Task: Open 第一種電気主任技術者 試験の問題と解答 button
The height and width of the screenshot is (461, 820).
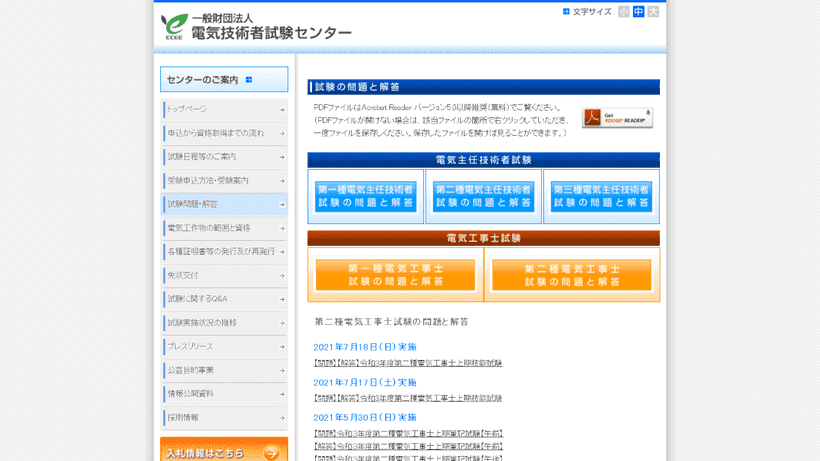Action: 366,197
